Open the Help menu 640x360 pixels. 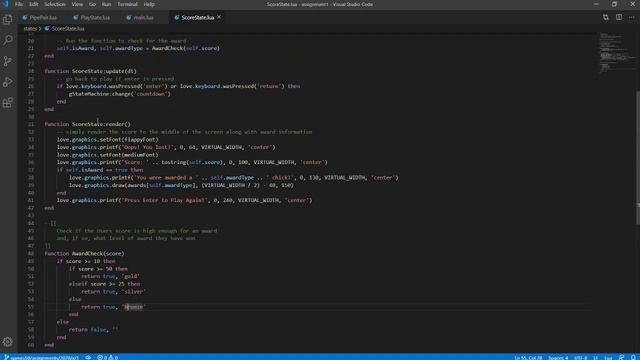click(149, 4)
